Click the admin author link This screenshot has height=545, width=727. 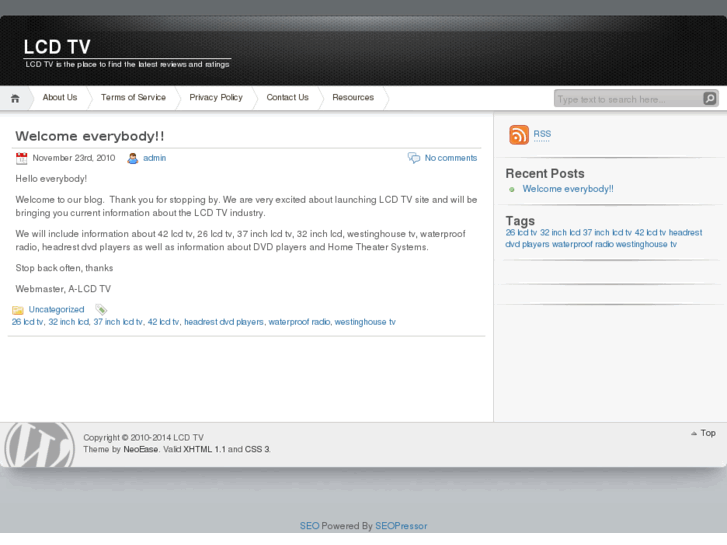[154, 158]
